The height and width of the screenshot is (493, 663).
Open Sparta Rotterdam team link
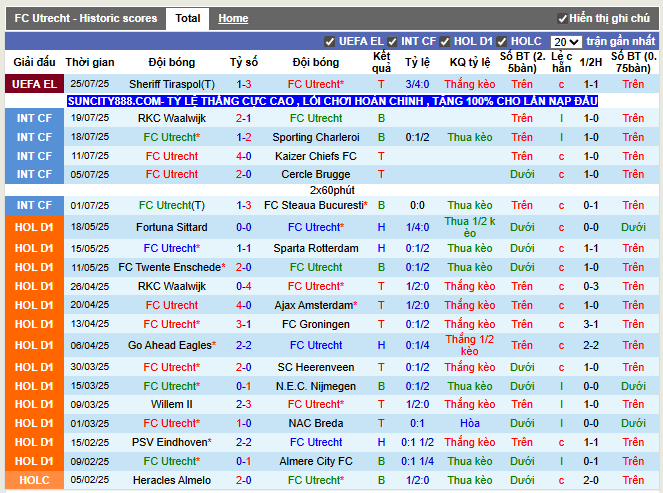[316, 248]
